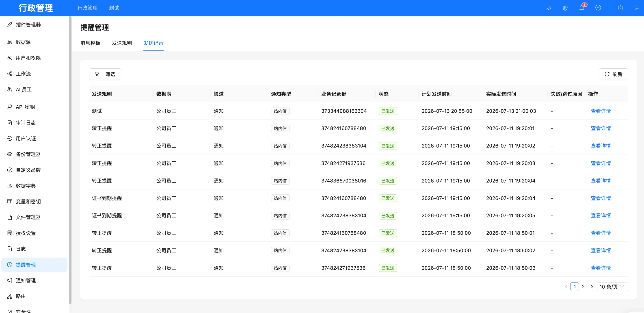
Task: Click the check-circle tasks icon in header
Action: point(598,8)
